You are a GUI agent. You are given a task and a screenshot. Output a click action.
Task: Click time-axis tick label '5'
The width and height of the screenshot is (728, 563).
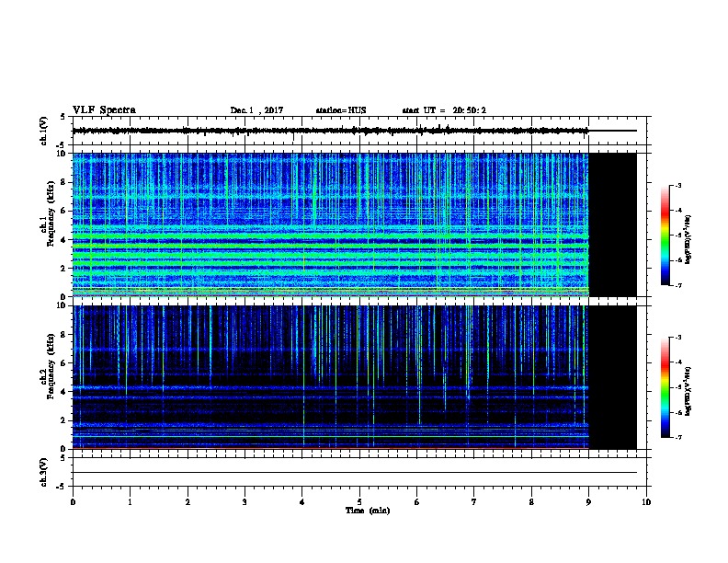[x=359, y=501]
